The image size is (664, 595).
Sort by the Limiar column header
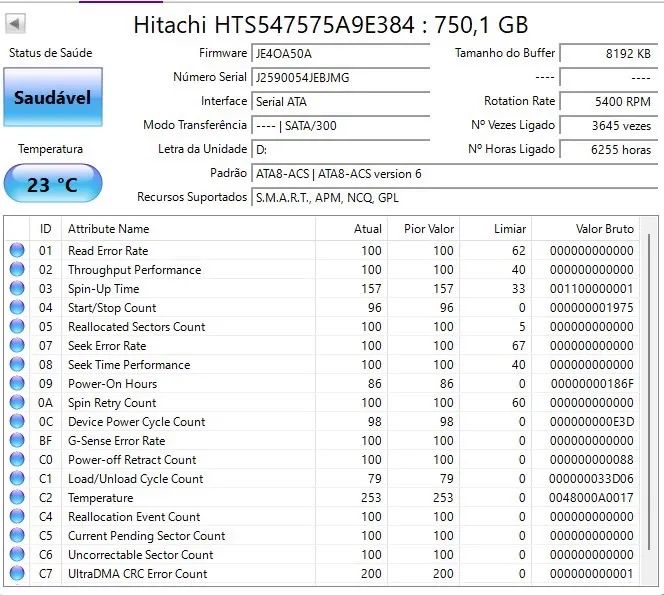tap(495, 229)
